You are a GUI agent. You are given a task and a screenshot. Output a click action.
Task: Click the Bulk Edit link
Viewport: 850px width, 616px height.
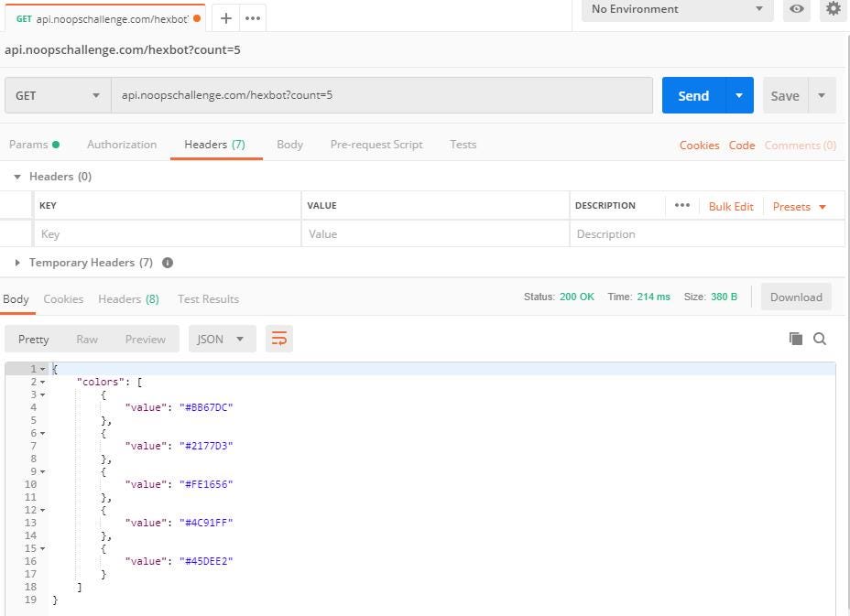pyautogui.click(x=731, y=207)
